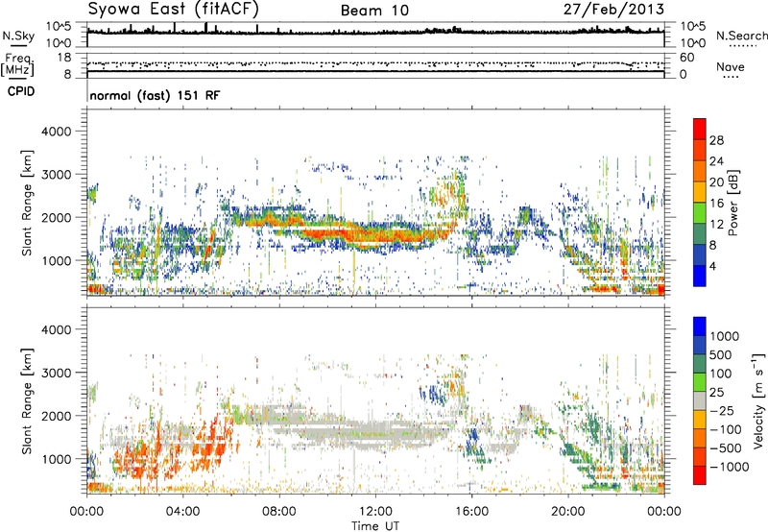This screenshot has width=768, height=532.
Task: Click '4000' on the Power panel range axis
Action: pyautogui.click(x=56, y=132)
